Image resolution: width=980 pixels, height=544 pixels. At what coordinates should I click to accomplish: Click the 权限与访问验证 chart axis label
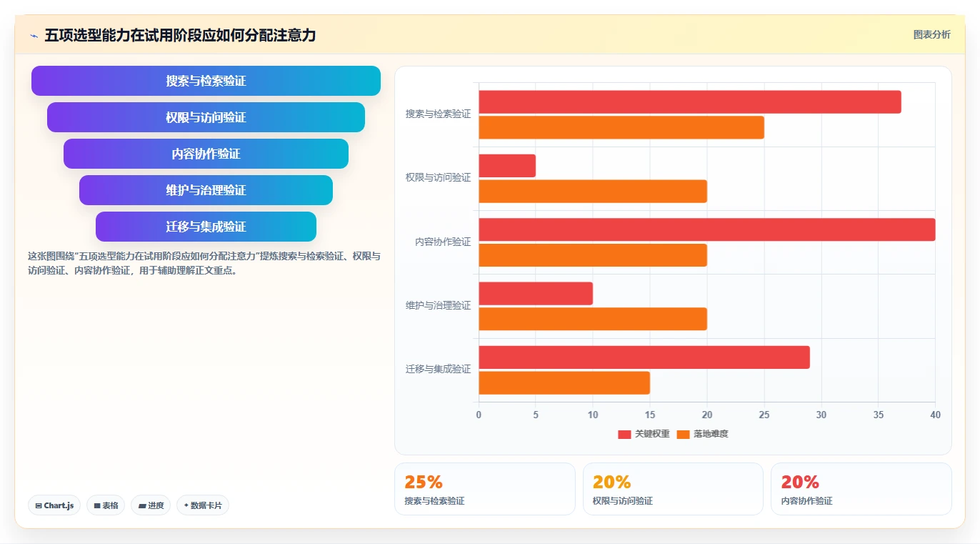pos(438,177)
